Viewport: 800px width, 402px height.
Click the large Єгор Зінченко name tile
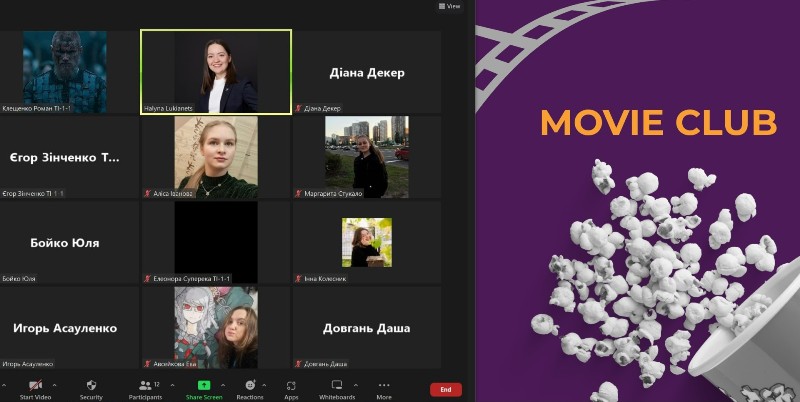point(69,157)
